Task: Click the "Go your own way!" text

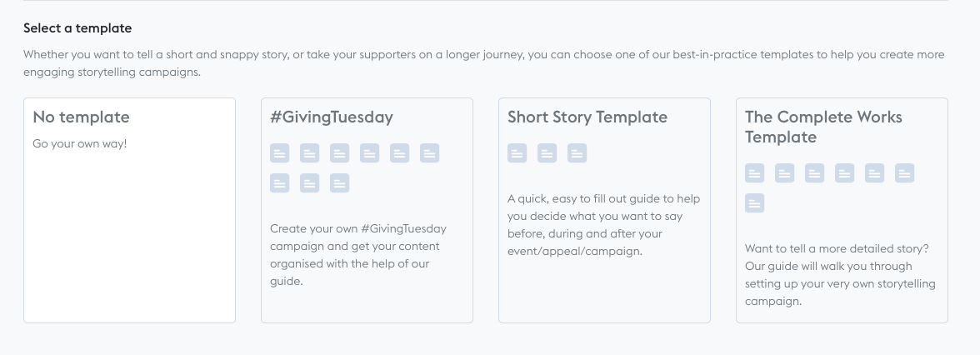Action: (80, 144)
